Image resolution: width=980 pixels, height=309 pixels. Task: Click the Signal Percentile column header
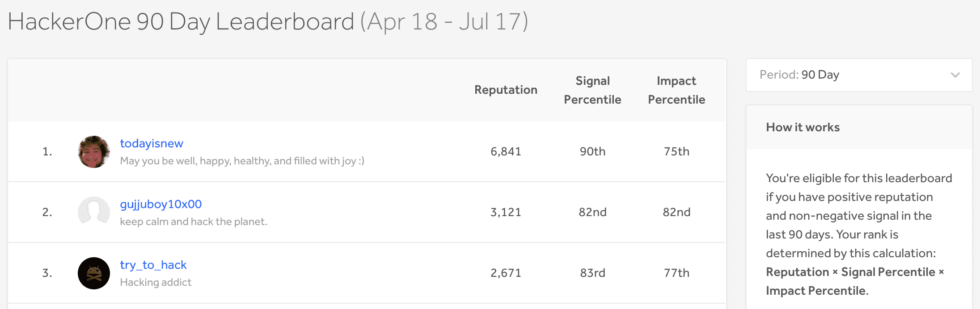(x=592, y=90)
